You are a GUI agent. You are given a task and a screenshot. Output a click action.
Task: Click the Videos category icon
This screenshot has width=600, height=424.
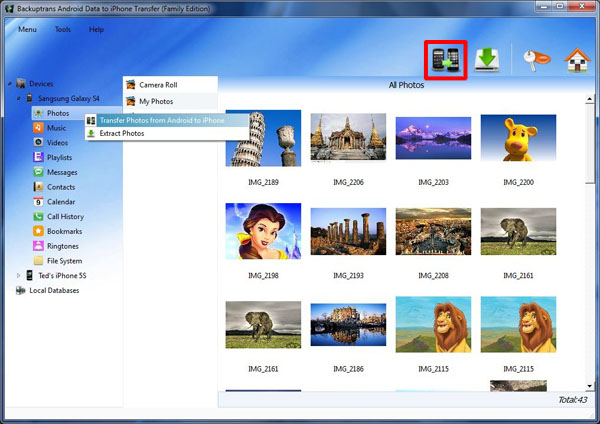(x=38, y=142)
